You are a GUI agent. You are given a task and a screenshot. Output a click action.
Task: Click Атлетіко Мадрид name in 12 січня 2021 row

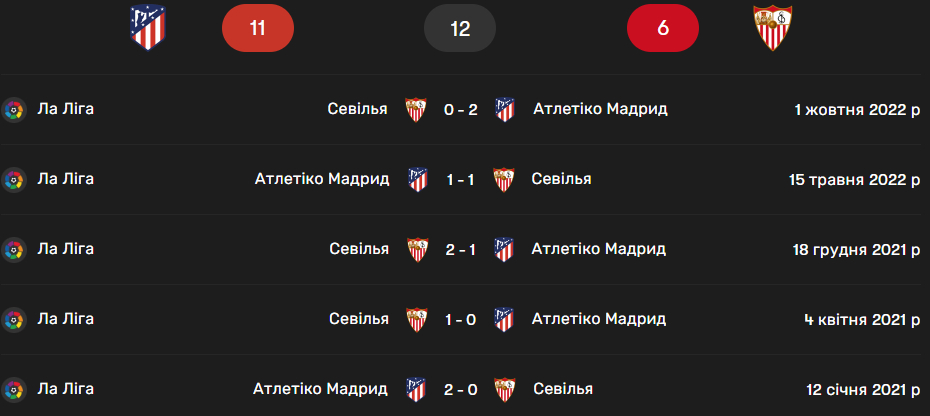click(320, 389)
